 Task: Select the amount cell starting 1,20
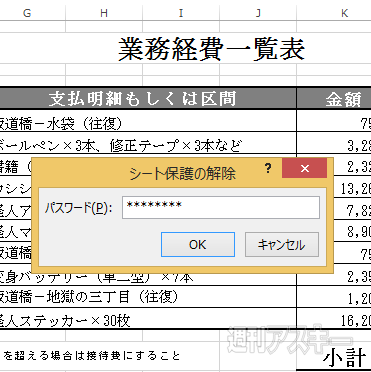click(334, 297)
